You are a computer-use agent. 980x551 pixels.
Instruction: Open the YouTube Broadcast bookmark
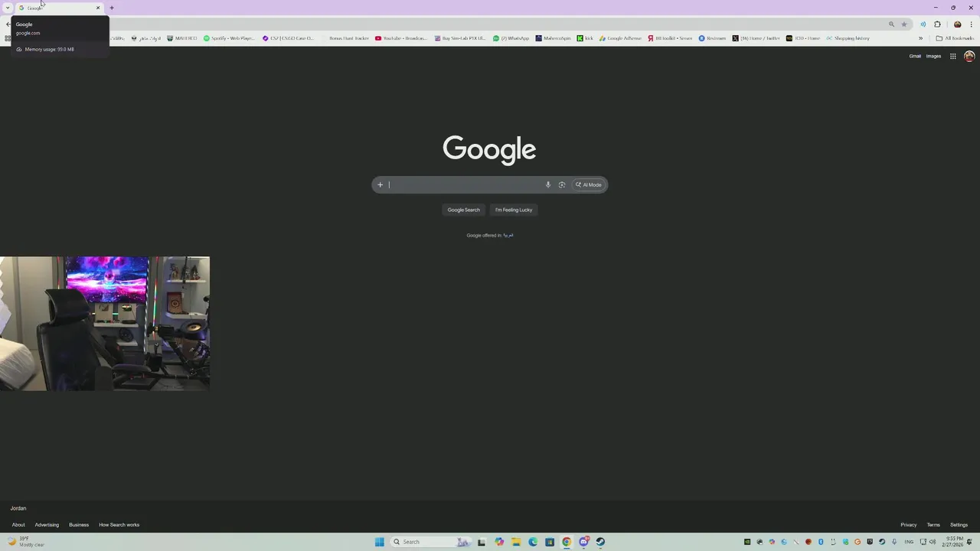tap(401, 38)
